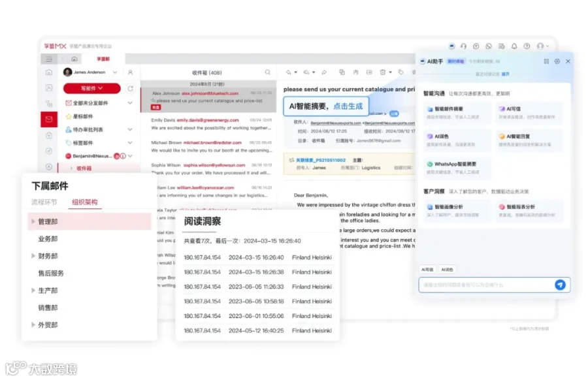Viewport: 588px width, 380px height.
Task: Expand the 管理部 department tree node
Action: (33, 221)
